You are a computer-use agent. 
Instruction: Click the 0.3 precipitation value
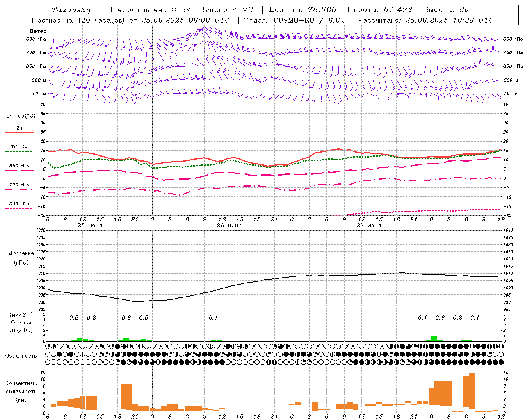click(91, 318)
